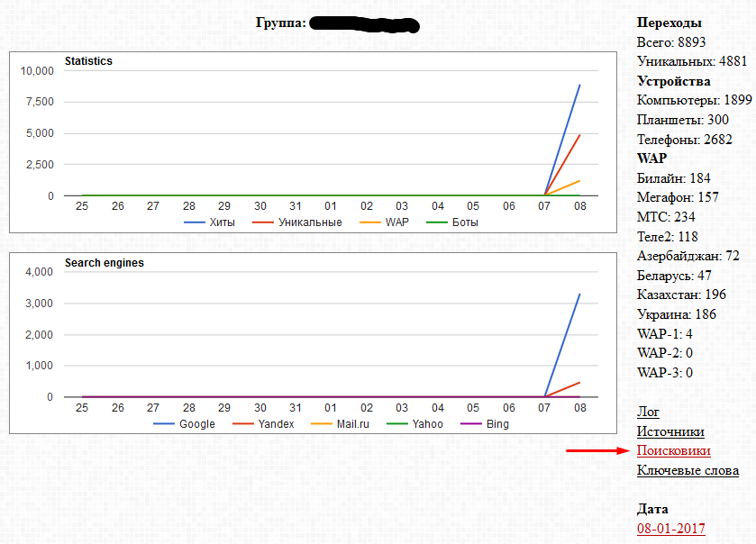Click the Дата heading

pos(652,509)
